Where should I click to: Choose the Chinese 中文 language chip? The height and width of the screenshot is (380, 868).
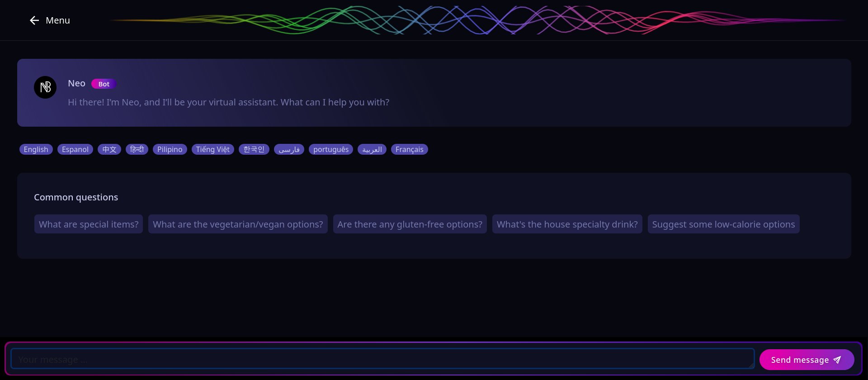(109, 149)
